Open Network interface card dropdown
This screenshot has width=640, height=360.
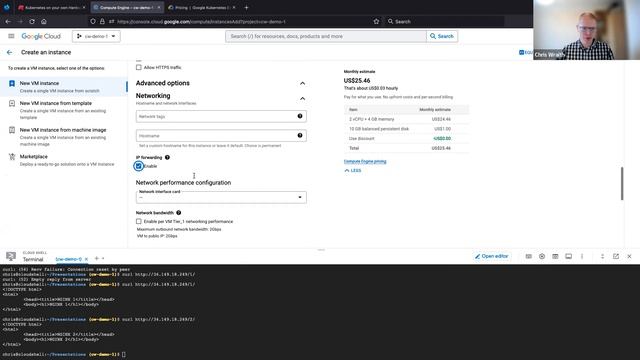tap(221, 197)
